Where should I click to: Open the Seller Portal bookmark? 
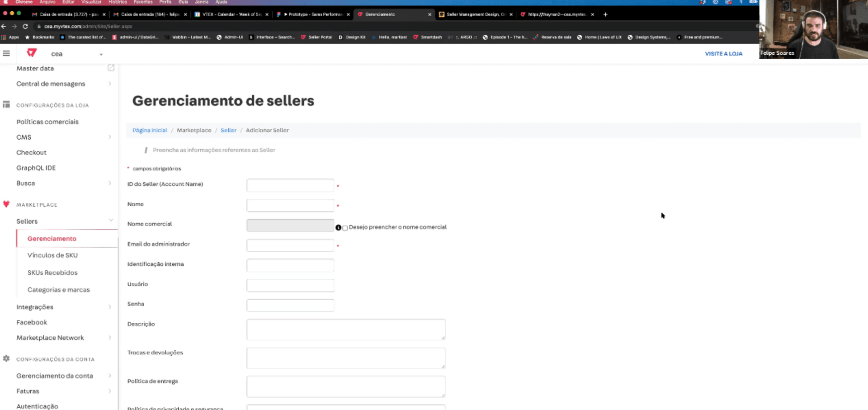tap(316, 37)
